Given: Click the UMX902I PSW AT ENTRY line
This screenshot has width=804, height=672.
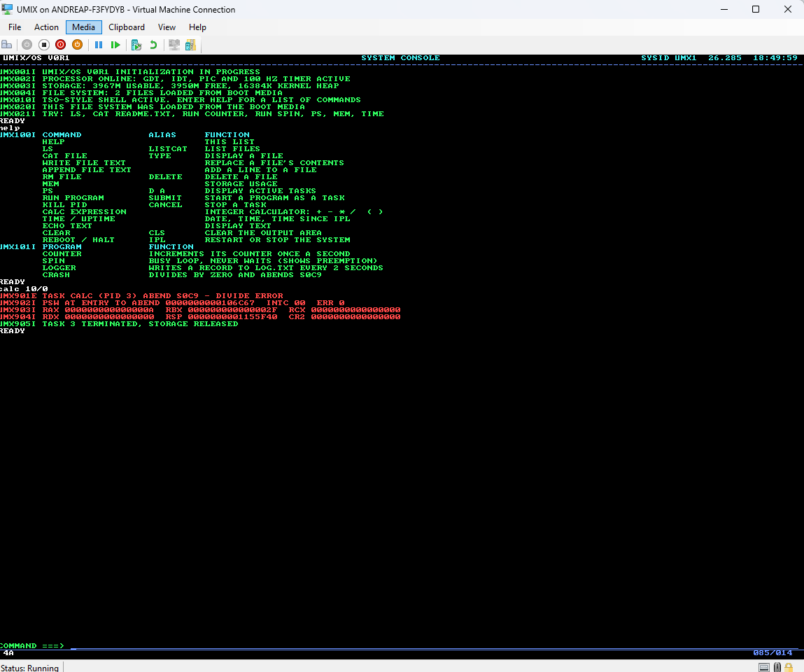Looking at the screenshot, I should point(172,302).
